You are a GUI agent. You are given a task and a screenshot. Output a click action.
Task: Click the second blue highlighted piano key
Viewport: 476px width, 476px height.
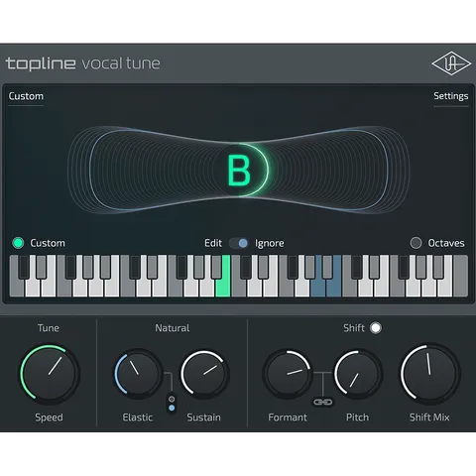[334, 287]
